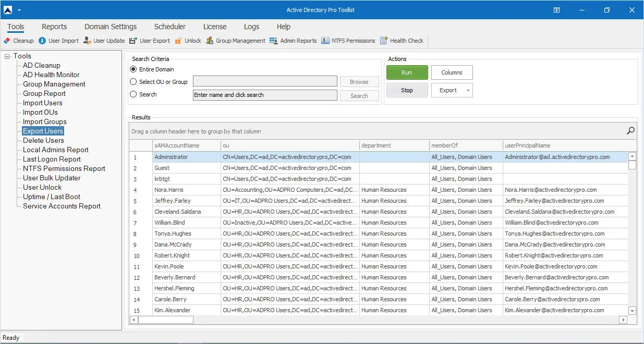
Task: Choose the Select OU or Group radio
Action: click(x=133, y=82)
